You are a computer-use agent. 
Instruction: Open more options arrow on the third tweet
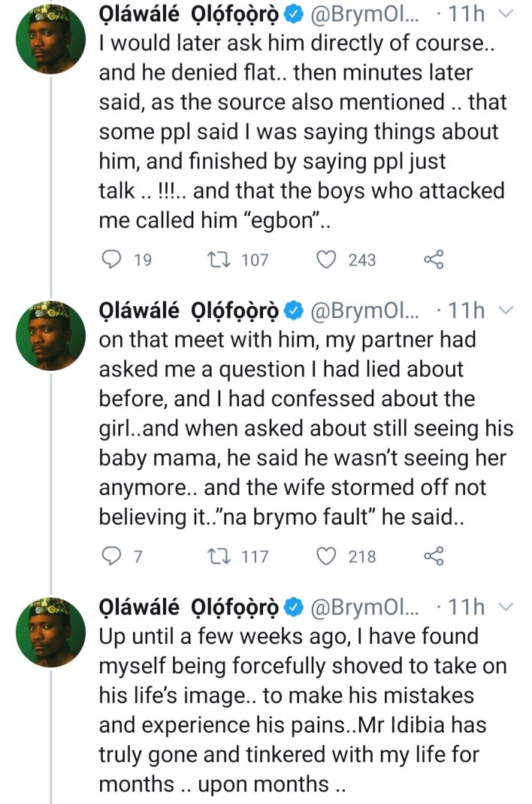506,607
